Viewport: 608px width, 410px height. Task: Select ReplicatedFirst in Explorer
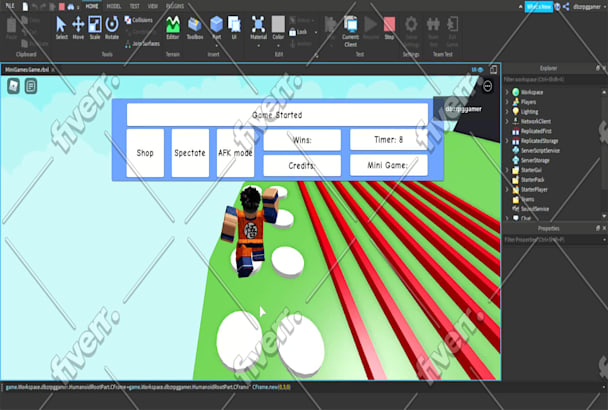[532, 131]
